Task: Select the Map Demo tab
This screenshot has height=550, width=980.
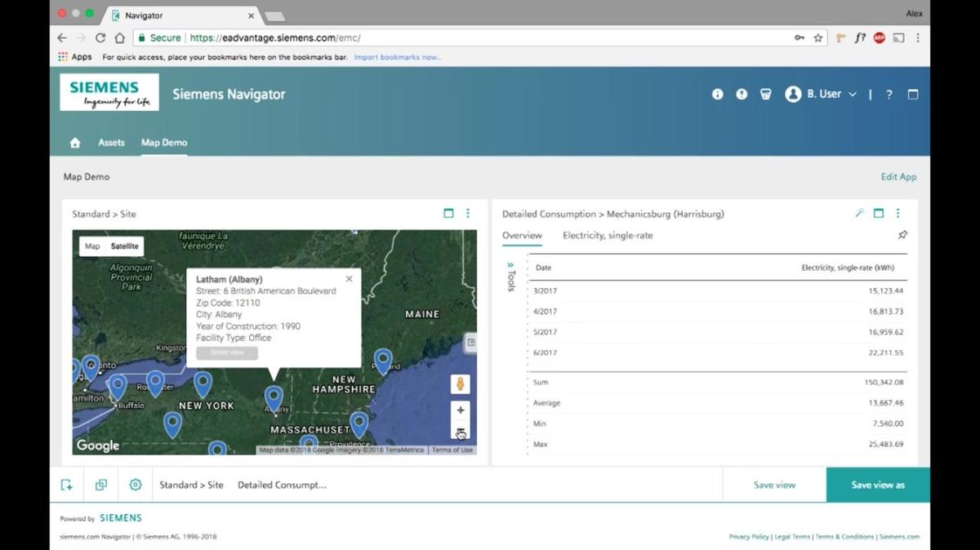Action: coord(164,143)
